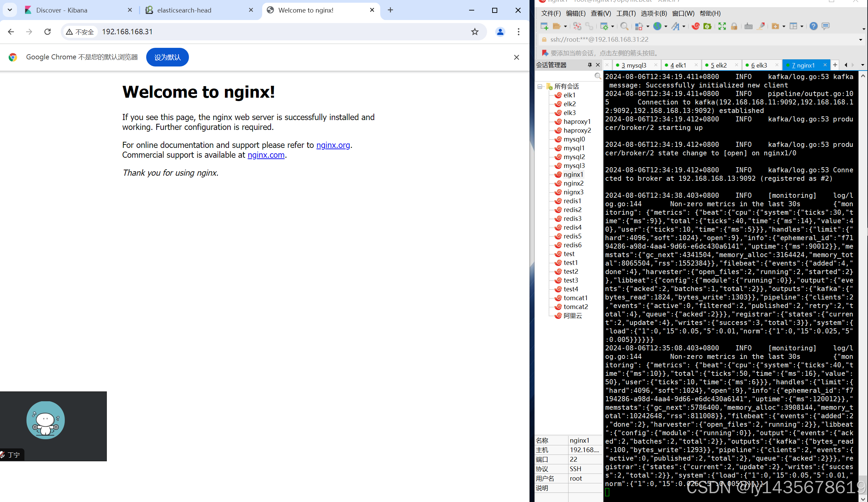Screen dimensions: 868x502
Task: Click the color scheme icon in Xshell's toolbar
Action: [639, 26]
